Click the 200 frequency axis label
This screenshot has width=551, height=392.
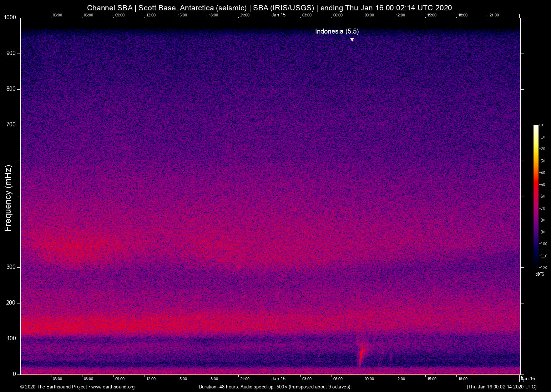(11, 303)
